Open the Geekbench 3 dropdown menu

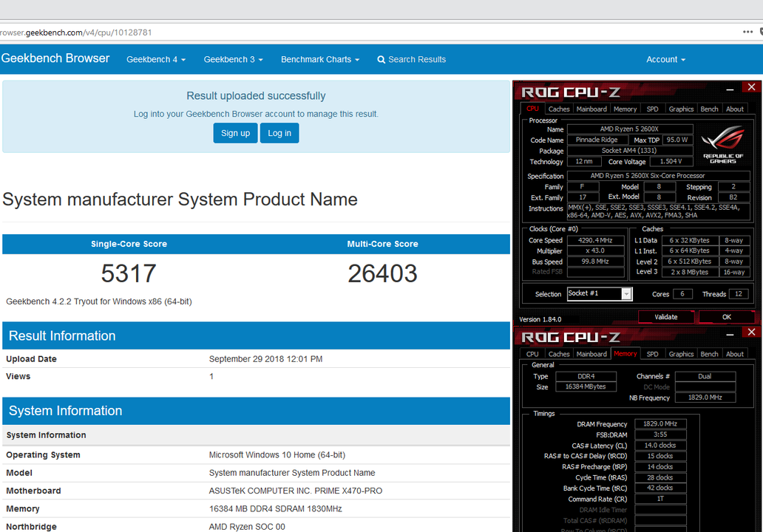pyautogui.click(x=233, y=59)
